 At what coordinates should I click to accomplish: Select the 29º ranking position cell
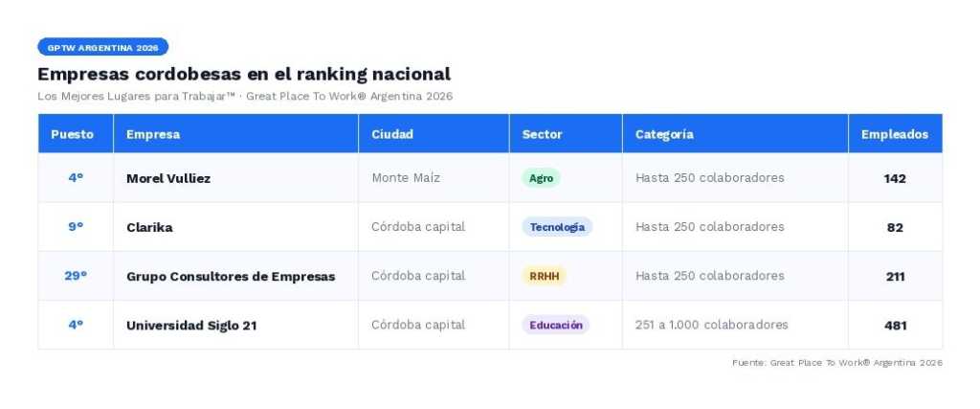(x=76, y=276)
